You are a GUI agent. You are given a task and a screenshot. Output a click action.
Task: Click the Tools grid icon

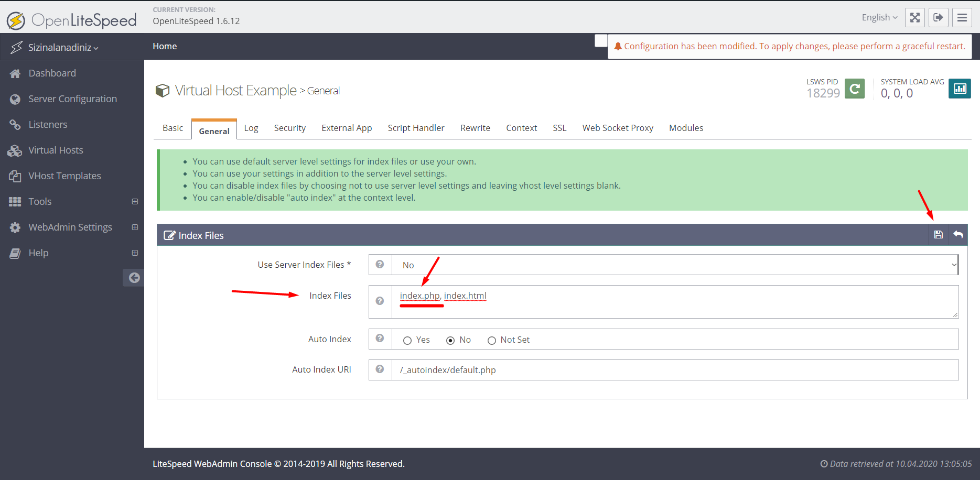[15, 202]
